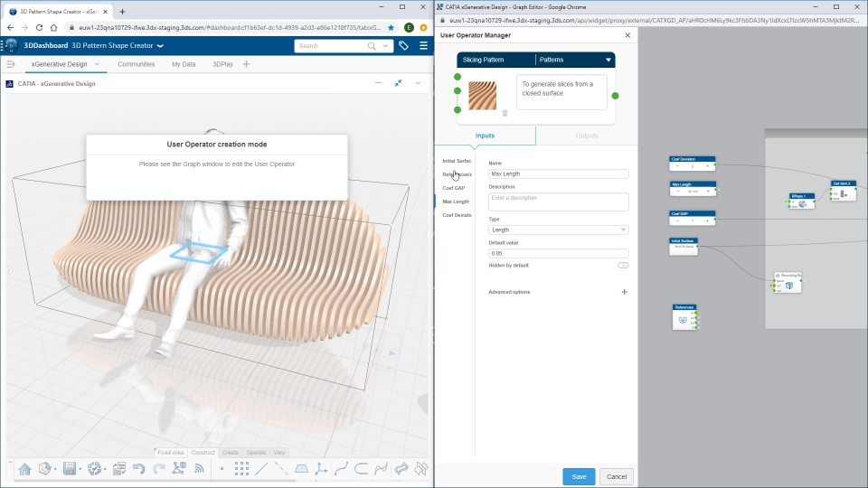Click the sync list icon in toolbar
This screenshot has height=488, width=868.
[x=118, y=469]
